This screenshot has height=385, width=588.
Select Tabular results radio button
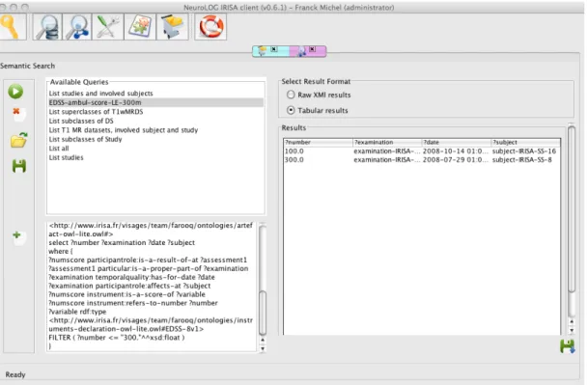291,110
